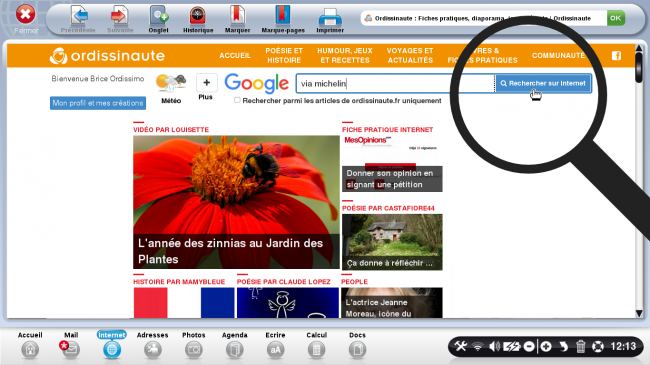Open the French flag Mamybleue story
The image size is (650, 365).
tap(184, 303)
